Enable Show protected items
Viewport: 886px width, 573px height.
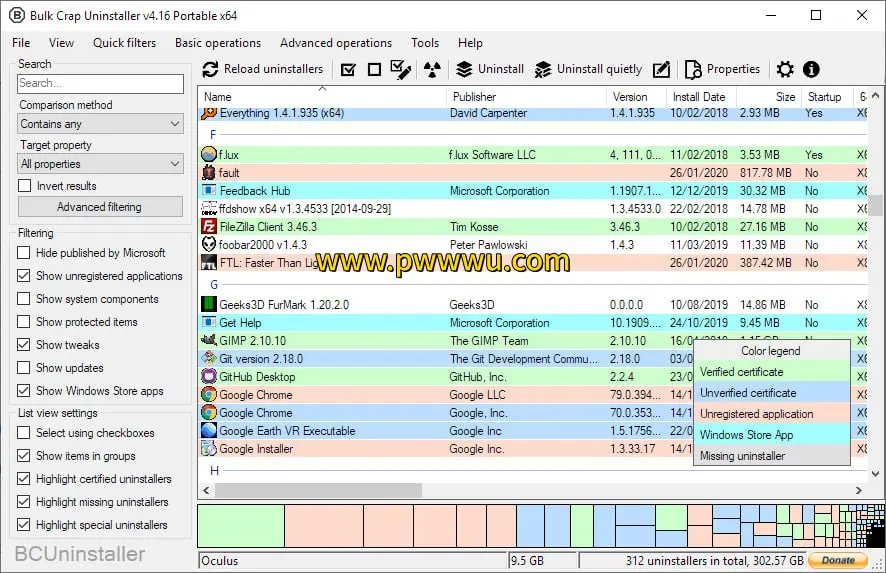(x=24, y=322)
